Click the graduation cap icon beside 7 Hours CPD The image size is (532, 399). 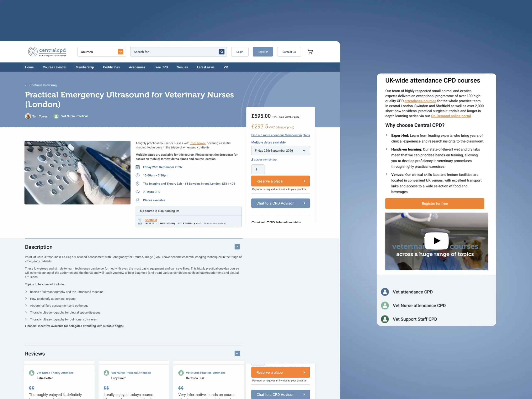pos(138,192)
